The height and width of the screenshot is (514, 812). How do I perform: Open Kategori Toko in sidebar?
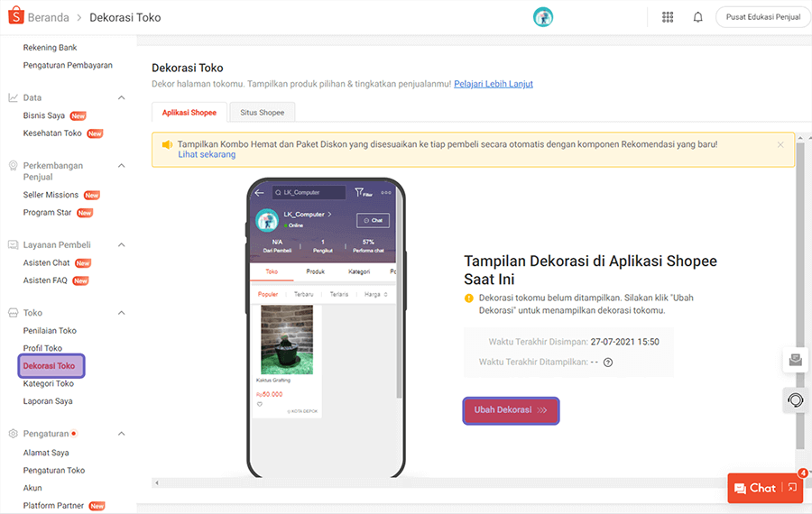click(x=48, y=383)
